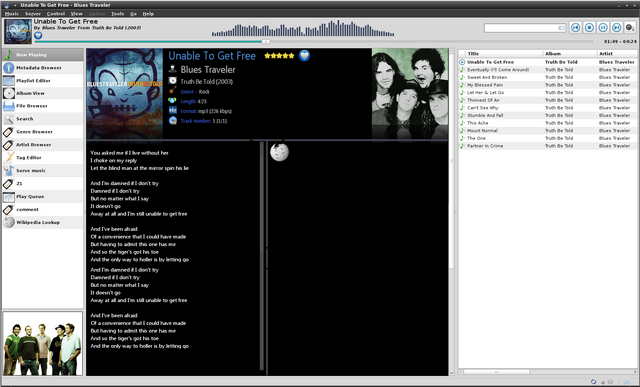The width and height of the screenshot is (640, 387).
Task: Open the Music menu
Action: (x=11, y=13)
